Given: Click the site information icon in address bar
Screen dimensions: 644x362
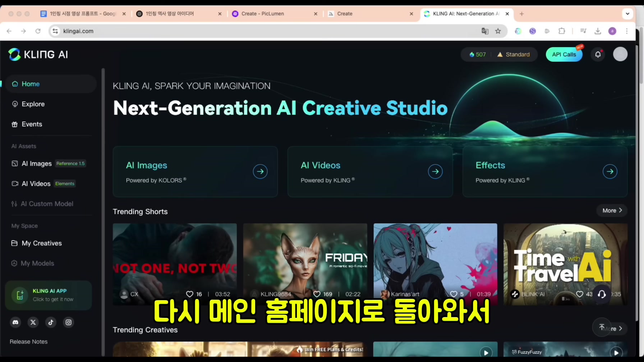Looking at the screenshot, I should [55, 31].
